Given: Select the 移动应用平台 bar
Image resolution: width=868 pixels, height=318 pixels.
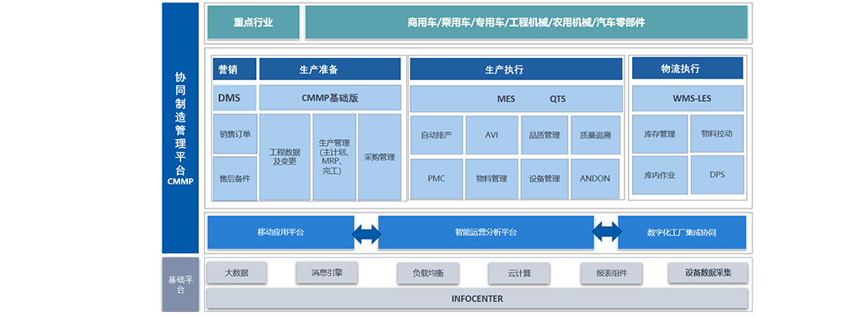Looking at the screenshot, I should tap(281, 233).
